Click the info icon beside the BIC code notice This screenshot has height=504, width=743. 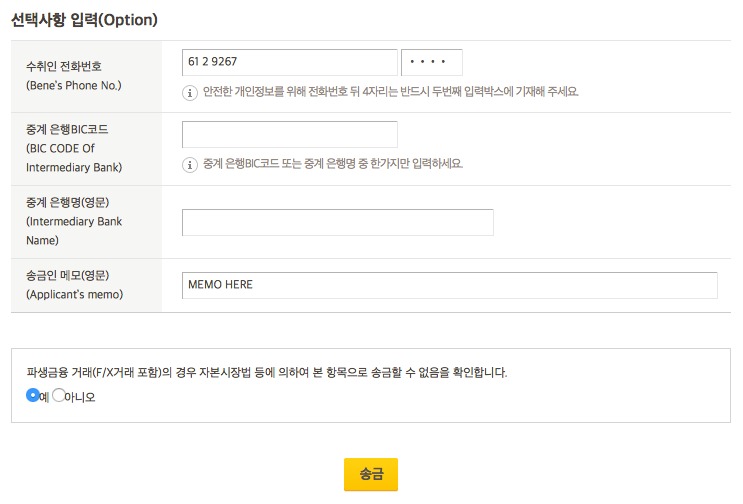click(x=189, y=164)
